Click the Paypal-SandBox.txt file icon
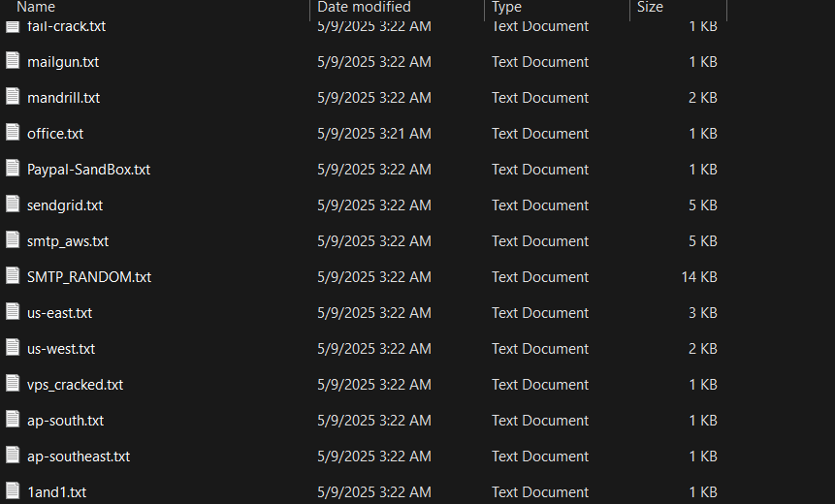This screenshot has width=835, height=504. (13, 169)
